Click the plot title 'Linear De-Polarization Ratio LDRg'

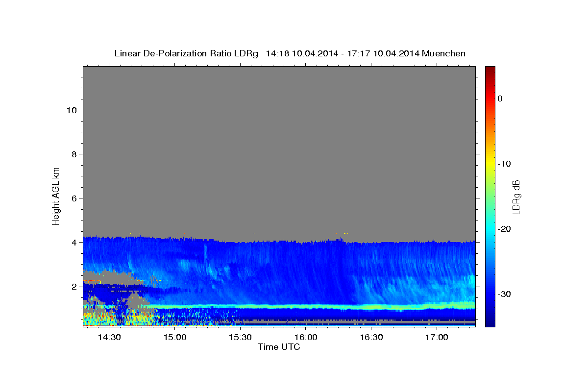click(186, 53)
